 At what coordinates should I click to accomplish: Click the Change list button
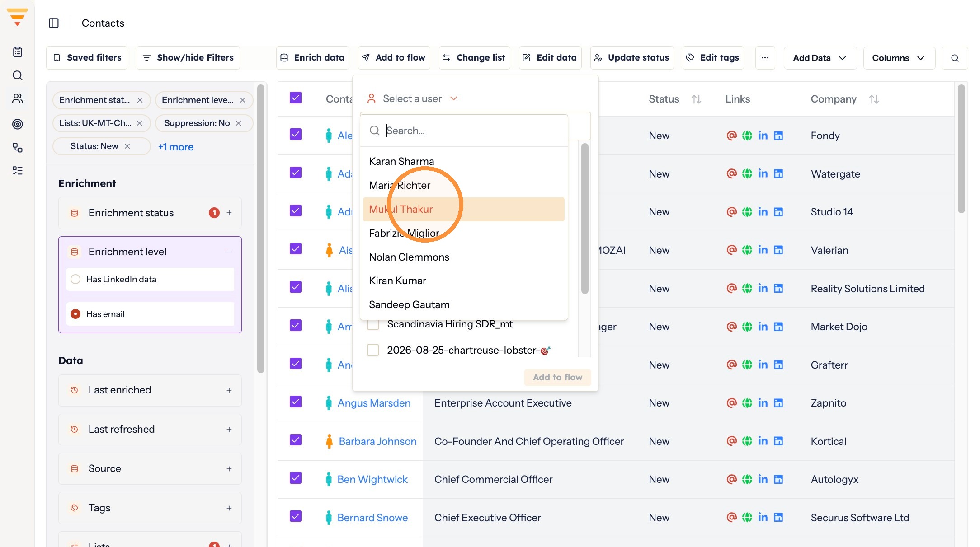(474, 57)
